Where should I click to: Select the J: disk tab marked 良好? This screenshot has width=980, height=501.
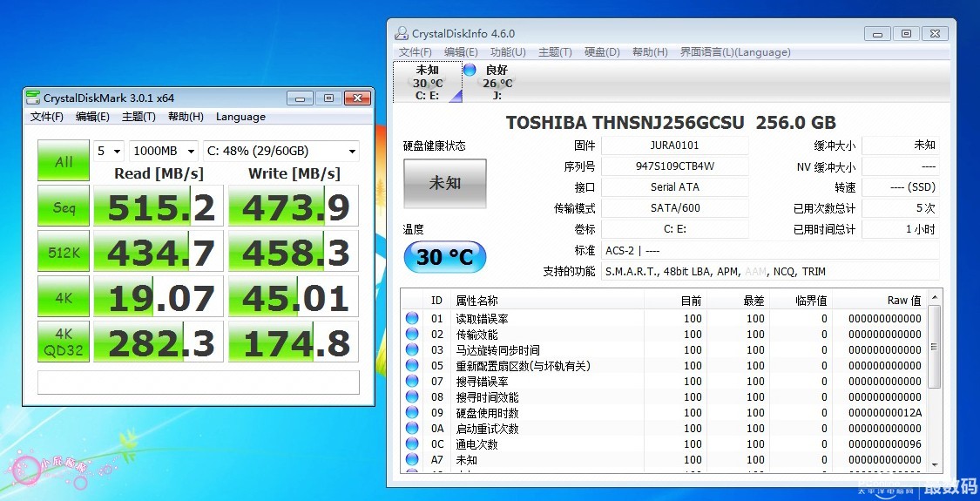pos(497,82)
